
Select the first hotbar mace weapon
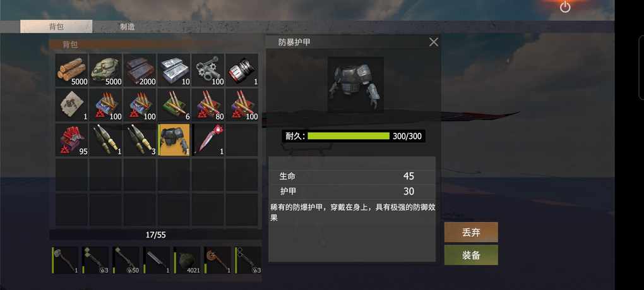(65, 260)
